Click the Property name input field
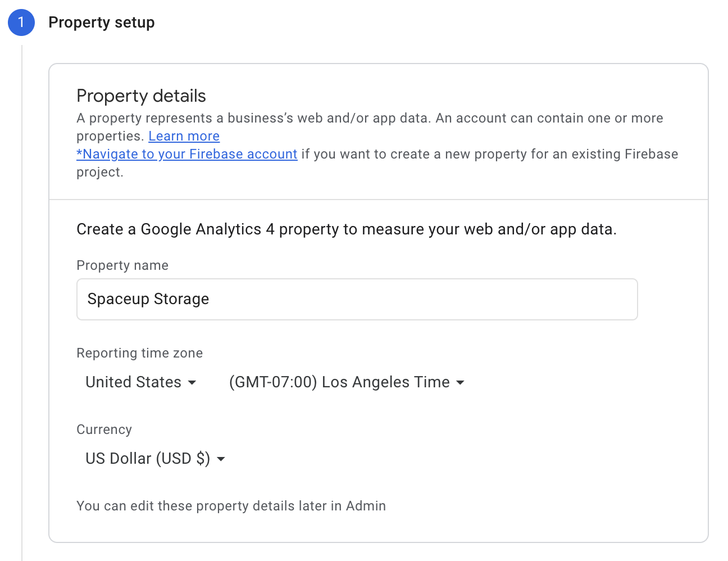 point(357,299)
